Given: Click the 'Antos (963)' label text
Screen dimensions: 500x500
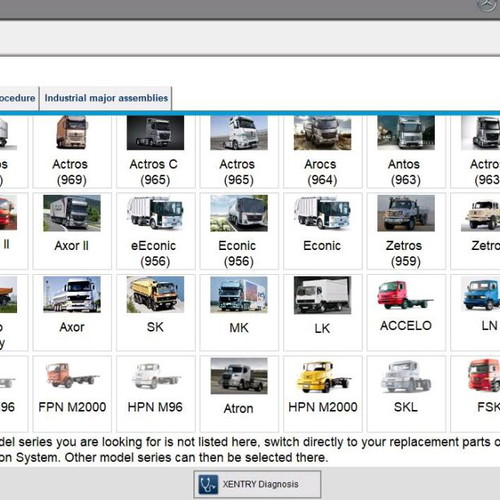Looking at the screenshot, I should 405,172.
